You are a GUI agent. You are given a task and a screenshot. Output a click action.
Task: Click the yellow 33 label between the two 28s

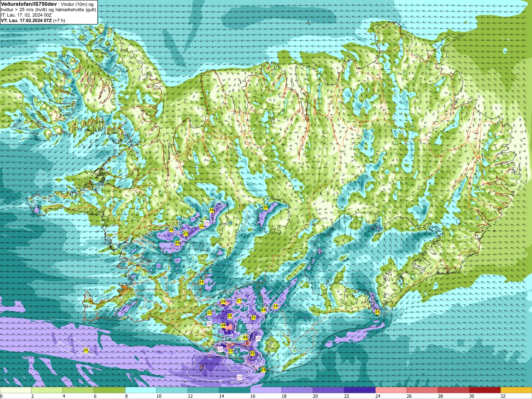(186, 234)
